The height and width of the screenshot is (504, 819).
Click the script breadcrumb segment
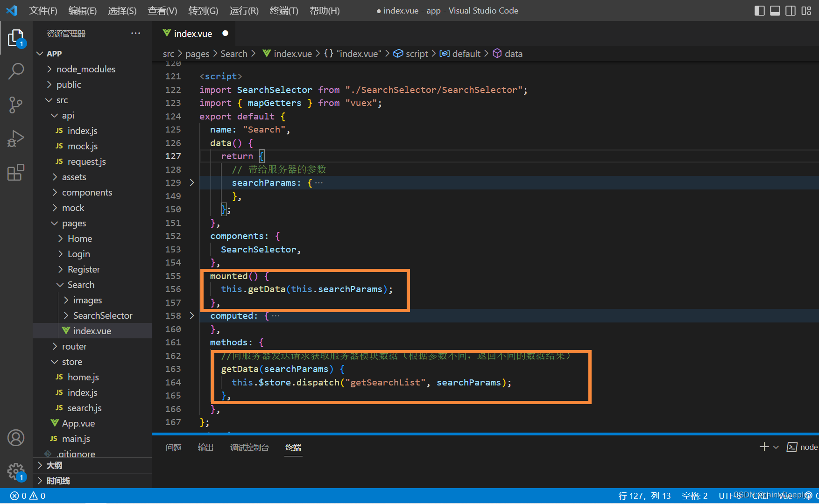click(411, 54)
